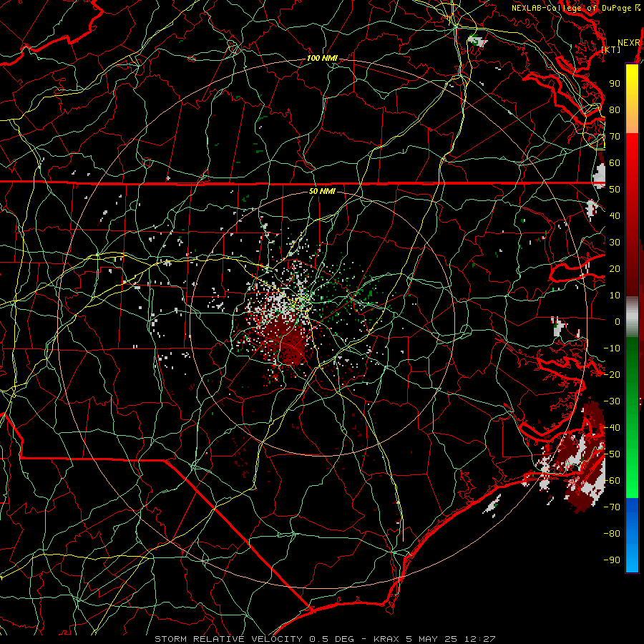Viewport: 644px width, 644px height.
Task: Click the -50 value on the velocity scale
Action: click(612, 454)
